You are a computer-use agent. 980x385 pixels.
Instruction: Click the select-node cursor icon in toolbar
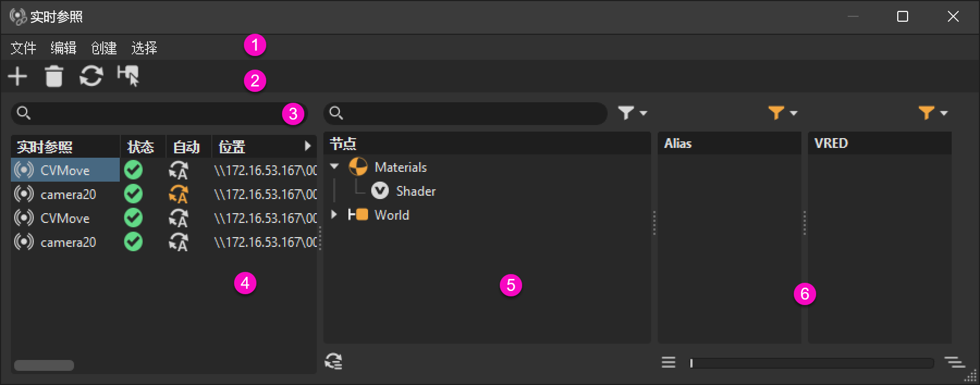point(128,76)
